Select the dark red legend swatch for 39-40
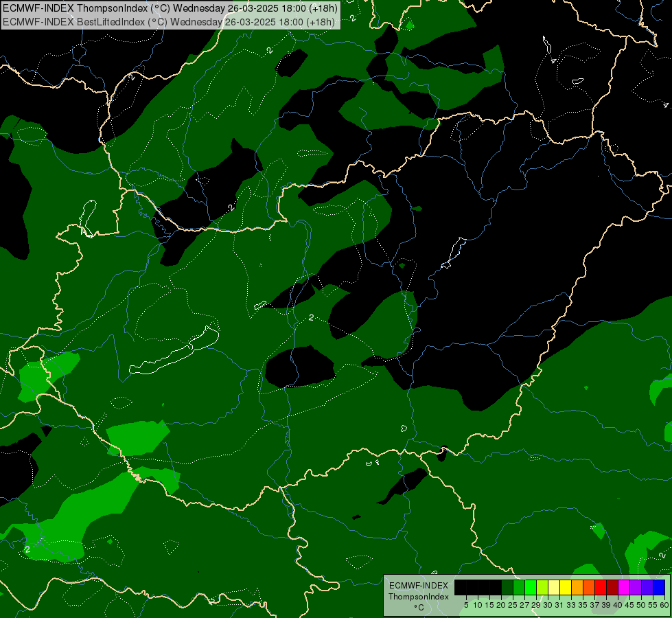The height and width of the screenshot is (618, 672). 612,587
